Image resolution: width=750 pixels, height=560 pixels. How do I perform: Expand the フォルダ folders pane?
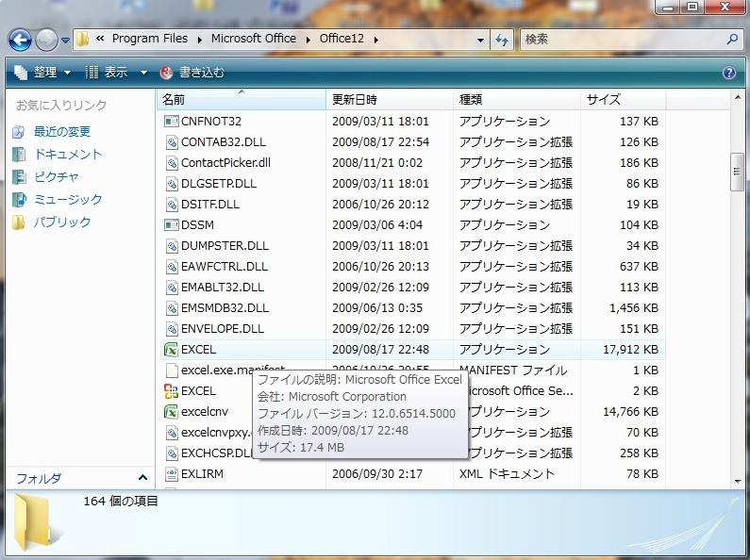click(142, 477)
